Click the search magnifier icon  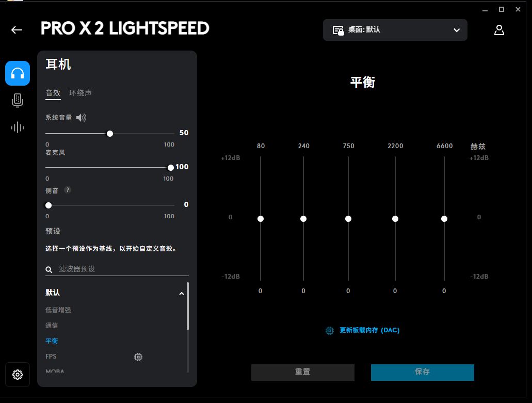[49, 269]
